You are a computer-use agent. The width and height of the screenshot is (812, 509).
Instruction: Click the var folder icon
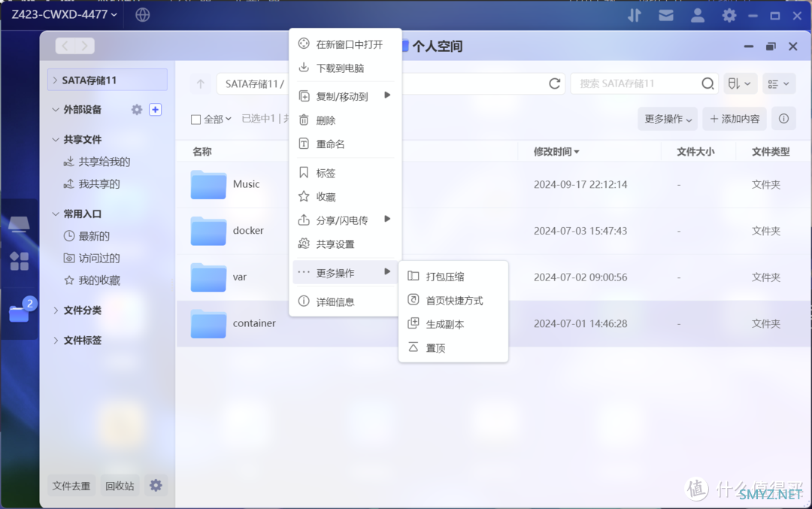pos(208,277)
